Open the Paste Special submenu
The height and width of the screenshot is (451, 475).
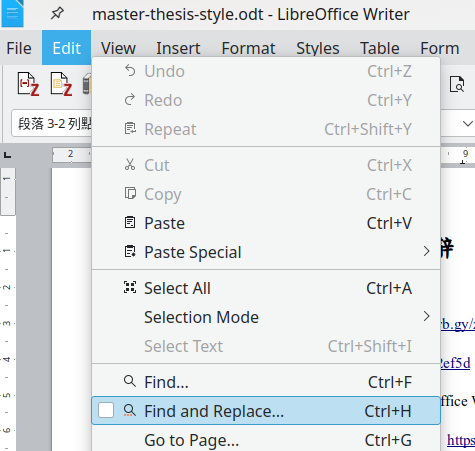point(266,252)
